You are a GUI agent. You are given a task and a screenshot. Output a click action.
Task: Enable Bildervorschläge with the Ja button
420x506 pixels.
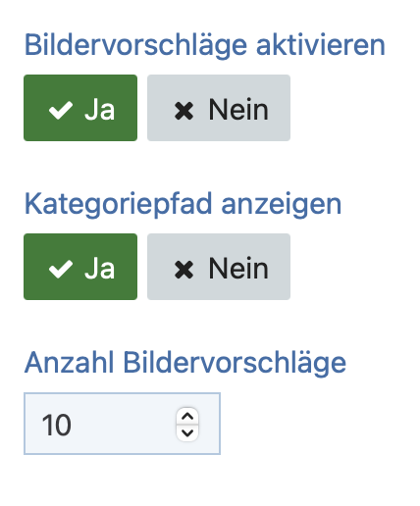80,108
